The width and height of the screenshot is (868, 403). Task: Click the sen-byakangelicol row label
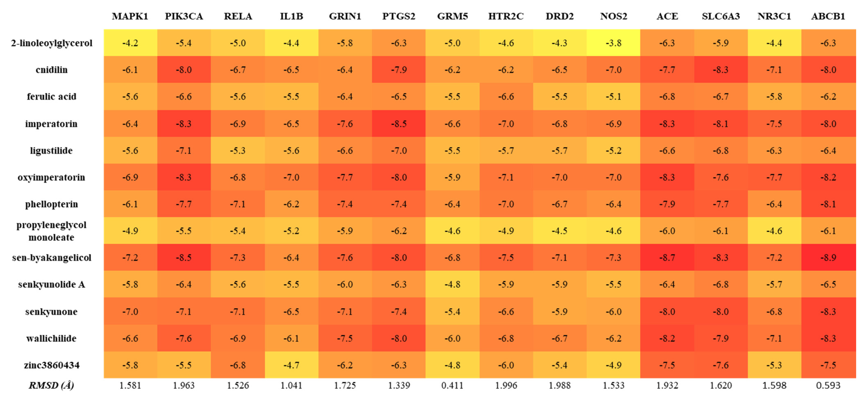pos(52,258)
